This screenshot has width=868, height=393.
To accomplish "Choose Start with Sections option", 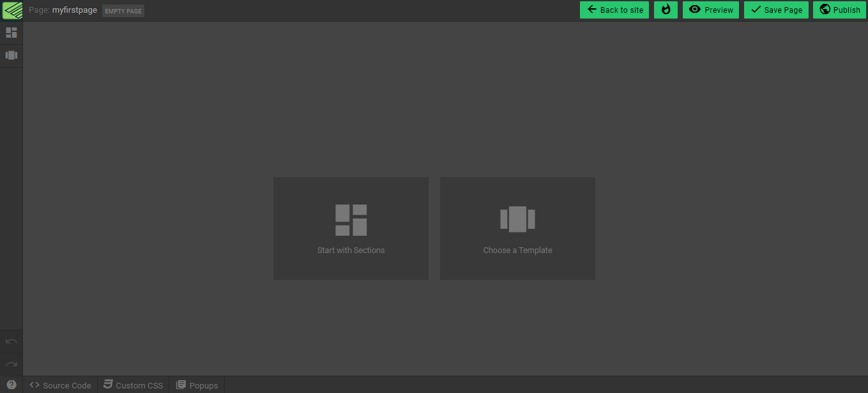I will [x=351, y=228].
